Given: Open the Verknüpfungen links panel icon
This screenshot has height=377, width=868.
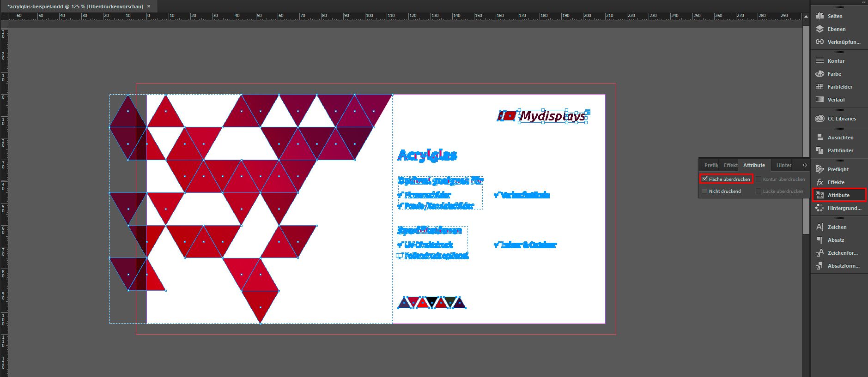Looking at the screenshot, I should [x=819, y=42].
